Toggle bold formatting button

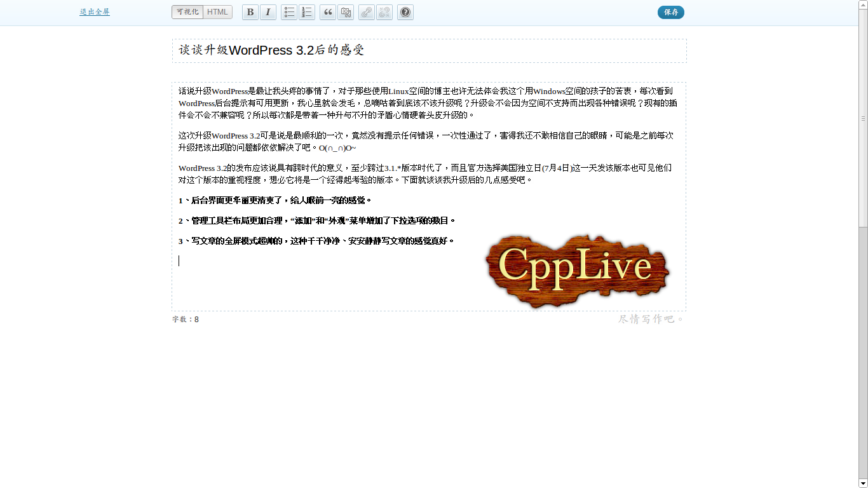[x=250, y=12]
